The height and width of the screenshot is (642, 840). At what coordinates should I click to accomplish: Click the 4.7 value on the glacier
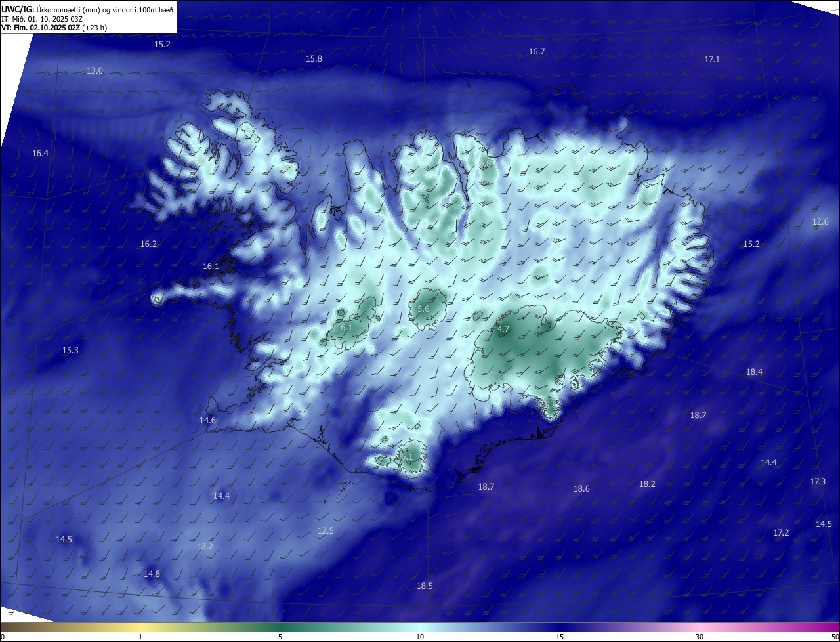tap(503, 330)
